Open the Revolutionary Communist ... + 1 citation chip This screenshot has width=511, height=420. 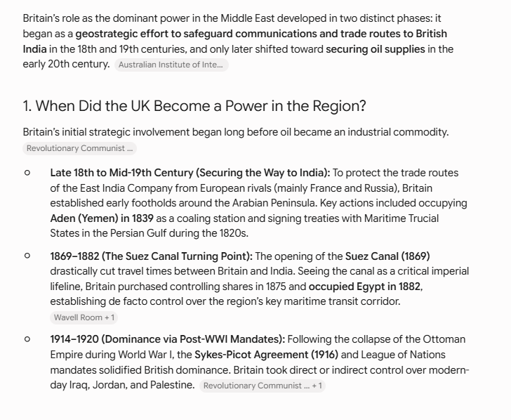point(263,386)
